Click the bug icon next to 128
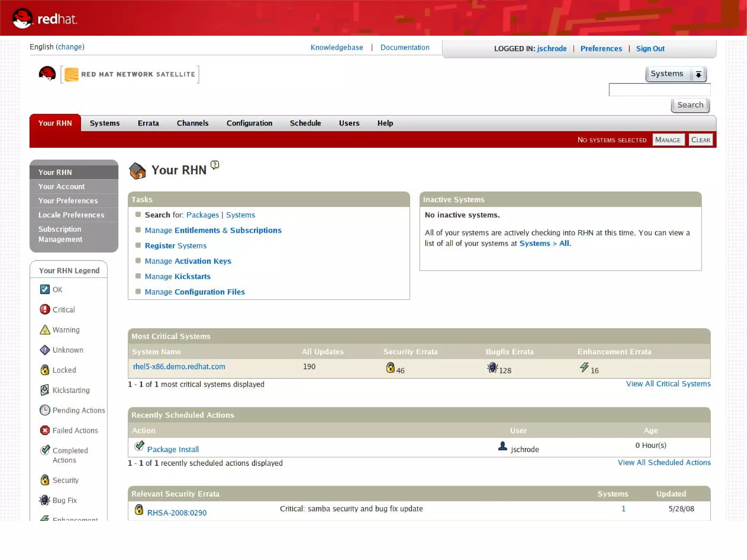 [492, 367]
